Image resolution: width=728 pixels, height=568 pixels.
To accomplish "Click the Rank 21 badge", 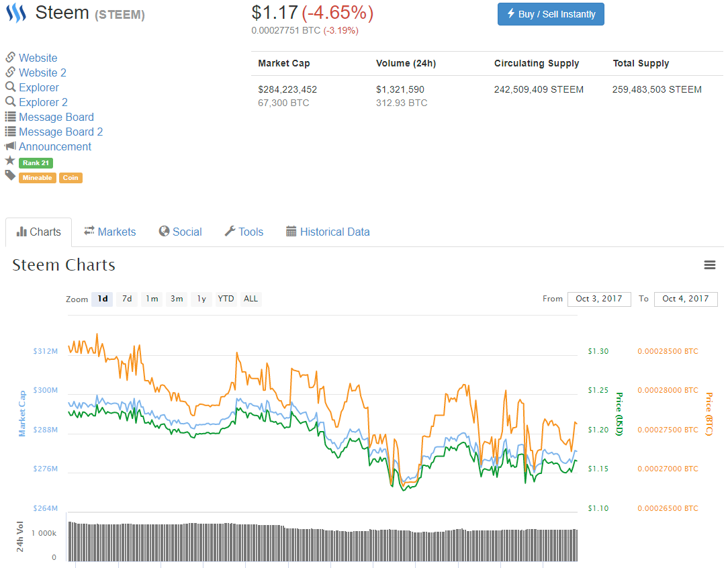I will (36, 163).
